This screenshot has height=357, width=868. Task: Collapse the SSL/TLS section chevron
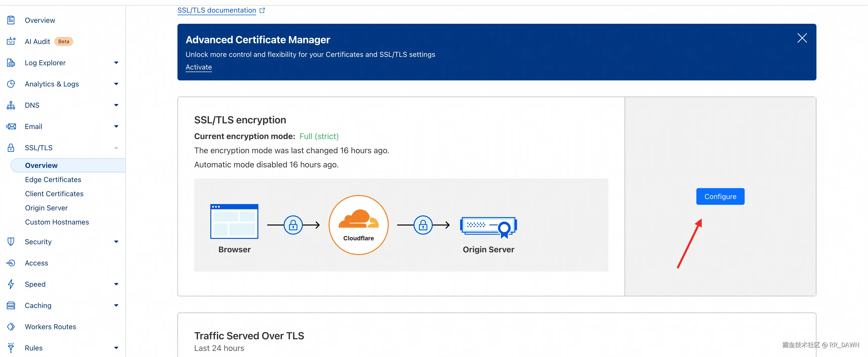[116, 148]
